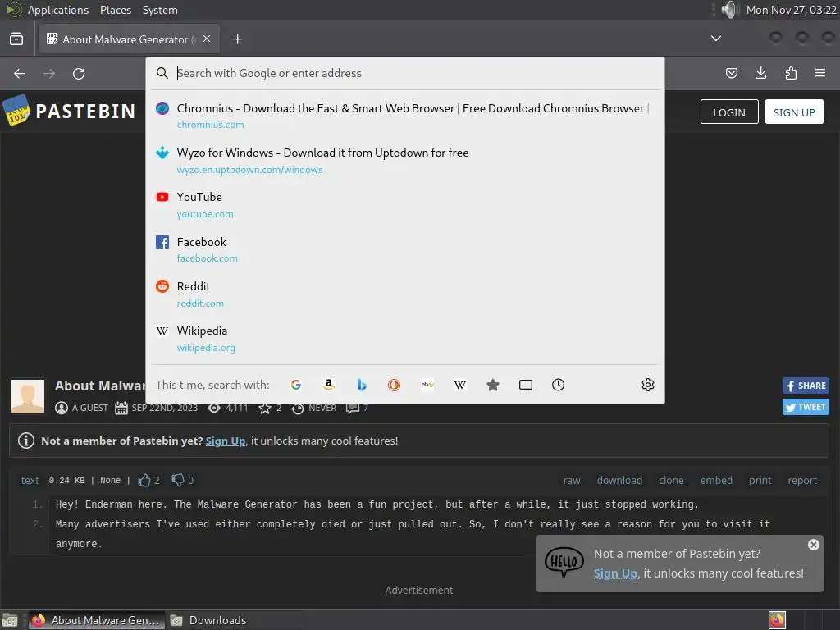Close the Not a member popup
Image resolution: width=840 pixels, height=630 pixels.
[x=813, y=545]
